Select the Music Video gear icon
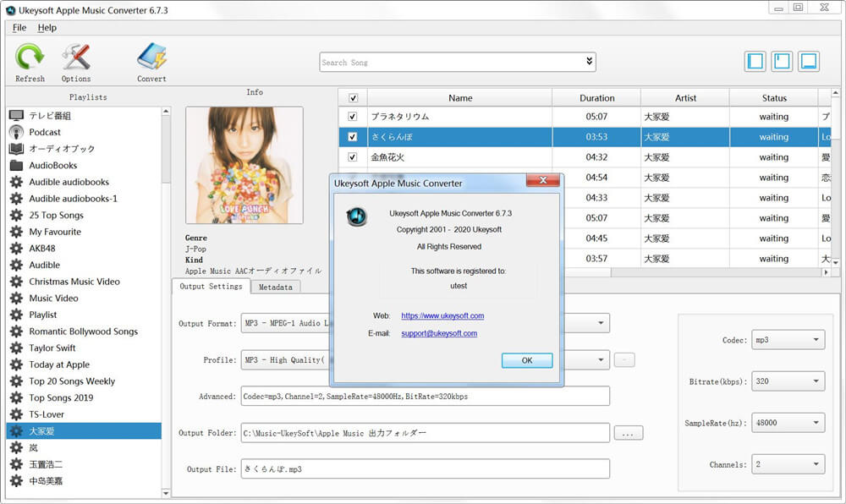This screenshot has width=846, height=504. (x=17, y=299)
